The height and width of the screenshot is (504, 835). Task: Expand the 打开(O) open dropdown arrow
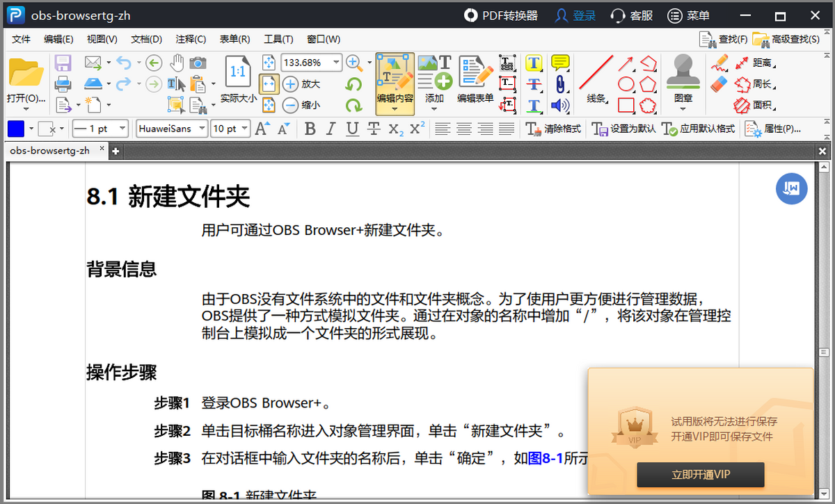tap(26, 109)
